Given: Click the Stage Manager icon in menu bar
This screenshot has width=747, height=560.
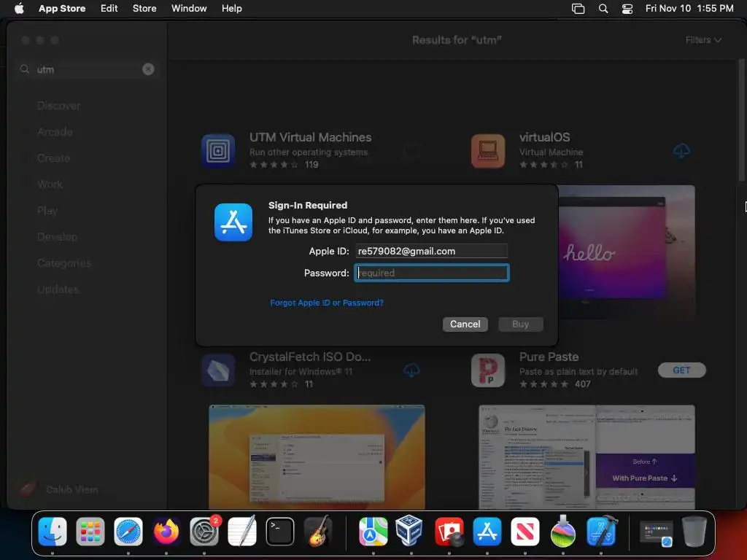Looking at the screenshot, I should [x=578, y=8].
